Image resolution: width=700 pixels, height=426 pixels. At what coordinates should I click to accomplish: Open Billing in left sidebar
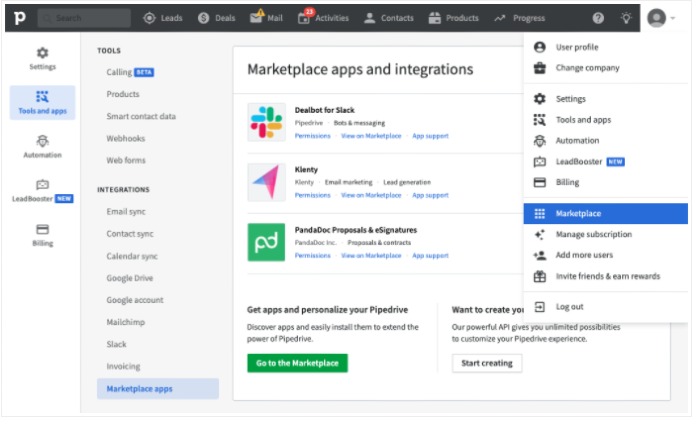tap(42, 235)
